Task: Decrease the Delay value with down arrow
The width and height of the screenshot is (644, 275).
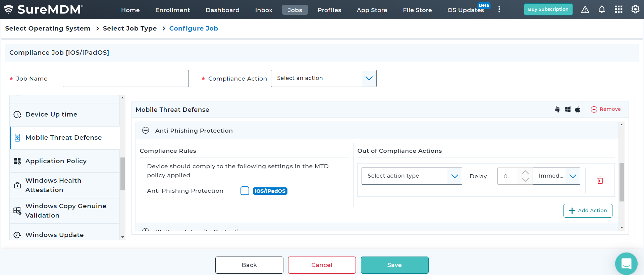Action: [x=525, y=180]
